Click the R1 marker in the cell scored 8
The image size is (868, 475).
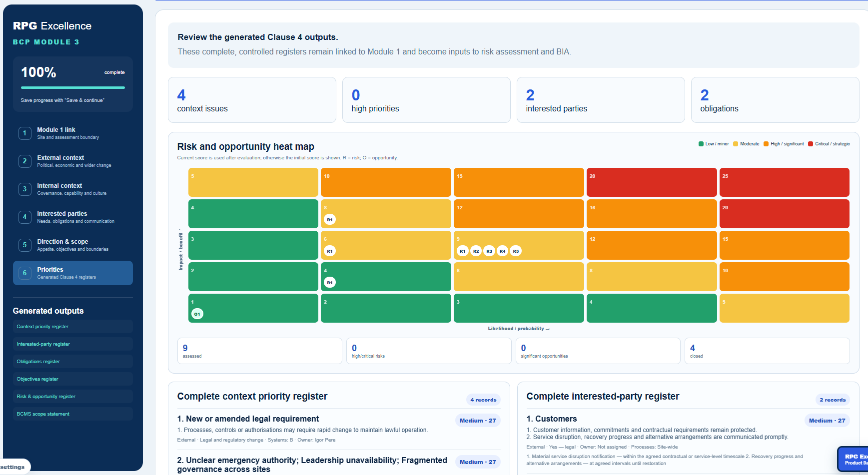(x=330, y=219)
